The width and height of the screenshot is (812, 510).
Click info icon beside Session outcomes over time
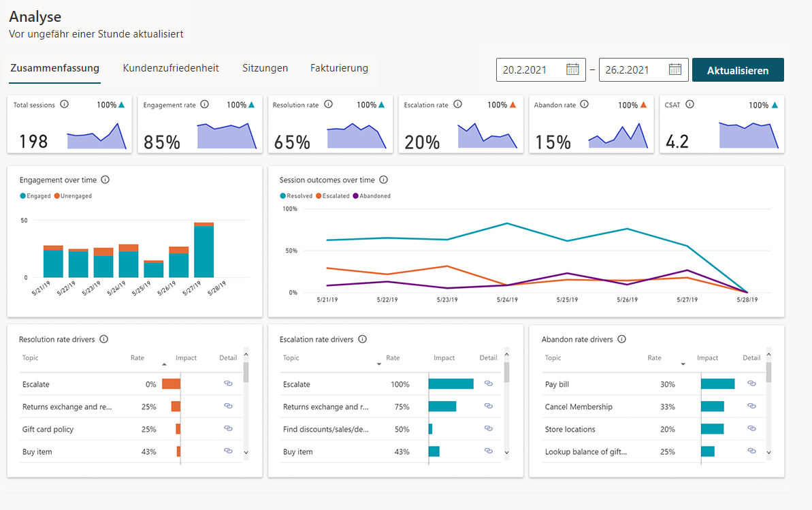coord(383,180)
